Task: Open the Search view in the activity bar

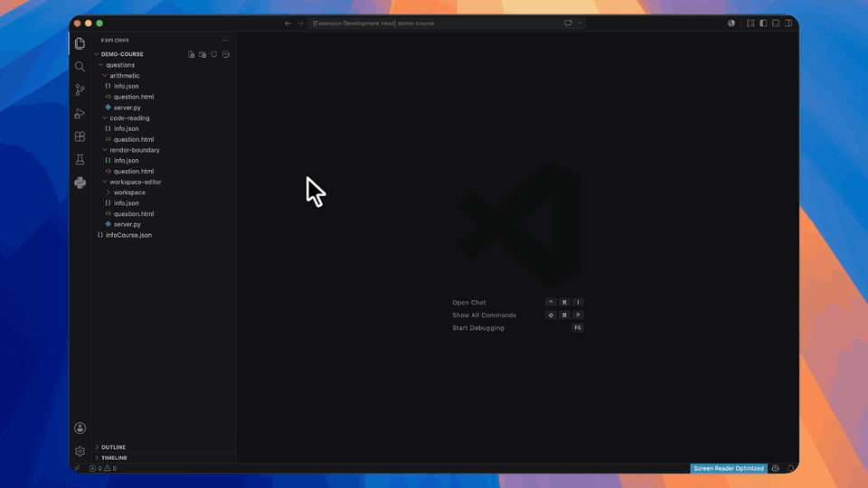Action: [x=80, y=66]
